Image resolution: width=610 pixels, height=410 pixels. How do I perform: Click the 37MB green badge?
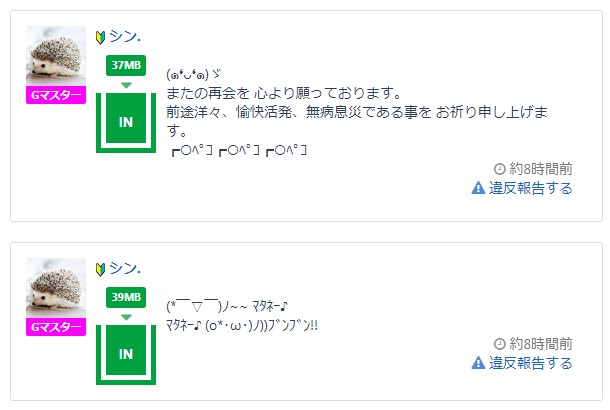126,65
